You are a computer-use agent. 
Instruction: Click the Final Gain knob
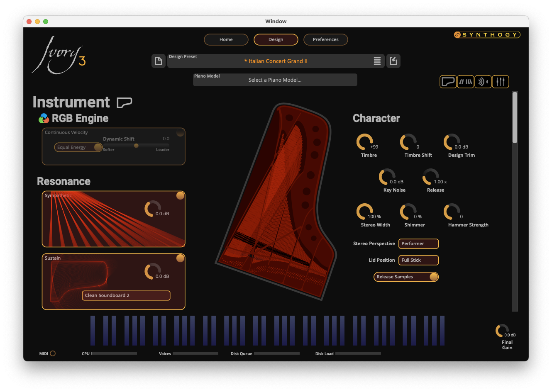[502, 331]
